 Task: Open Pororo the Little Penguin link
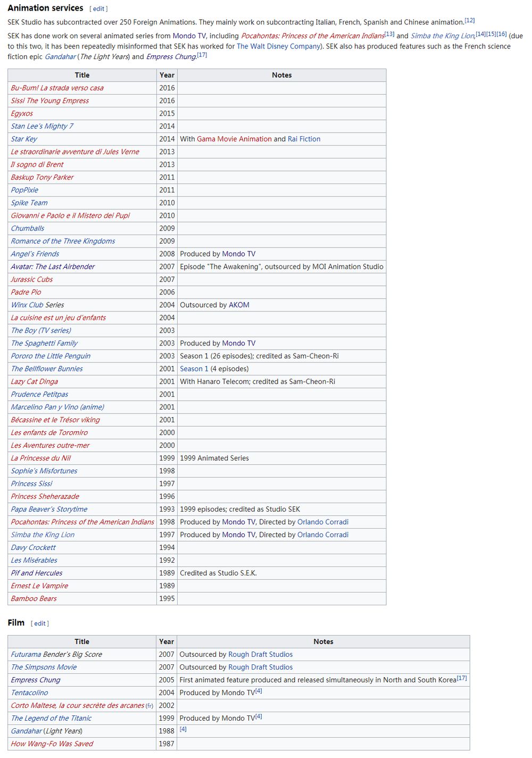(x=51, y=356)
